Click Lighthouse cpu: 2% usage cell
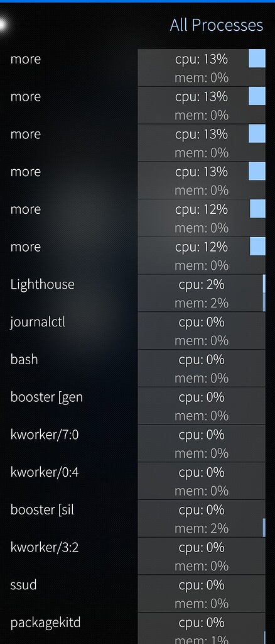The image size is (275, 644). (x=202, y=284)
